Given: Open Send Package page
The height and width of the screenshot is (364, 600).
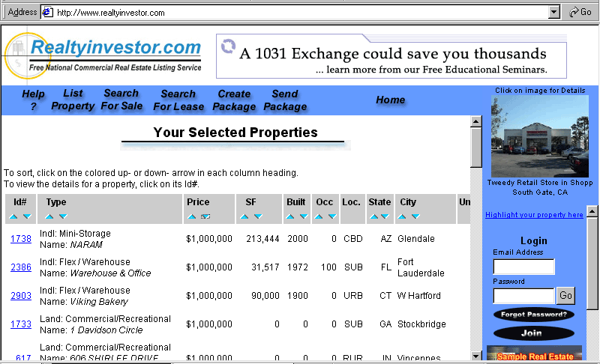Looking at the screenshot, I should click(285, 100).
